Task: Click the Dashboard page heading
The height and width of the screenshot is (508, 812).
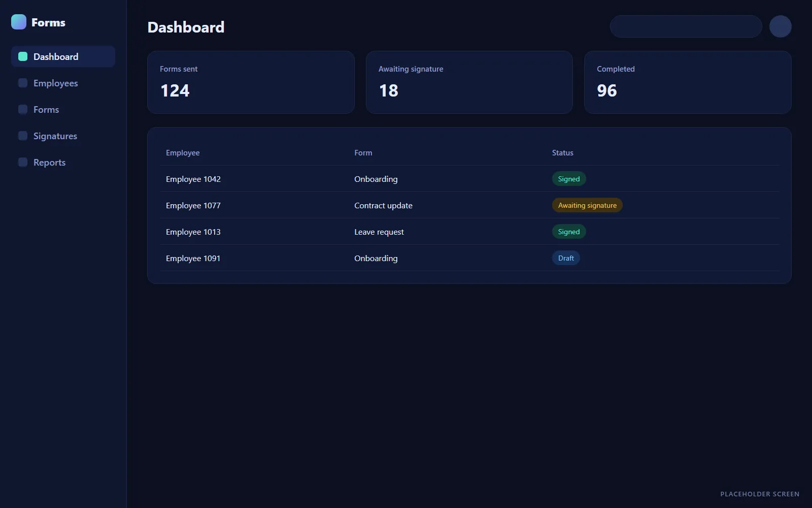Action: tap(186, 27)
